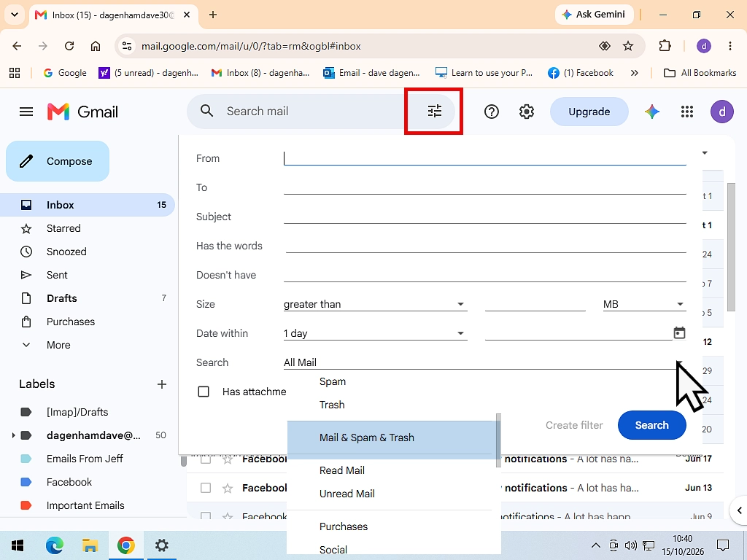Reload the page in Chrome

point(69,46)
